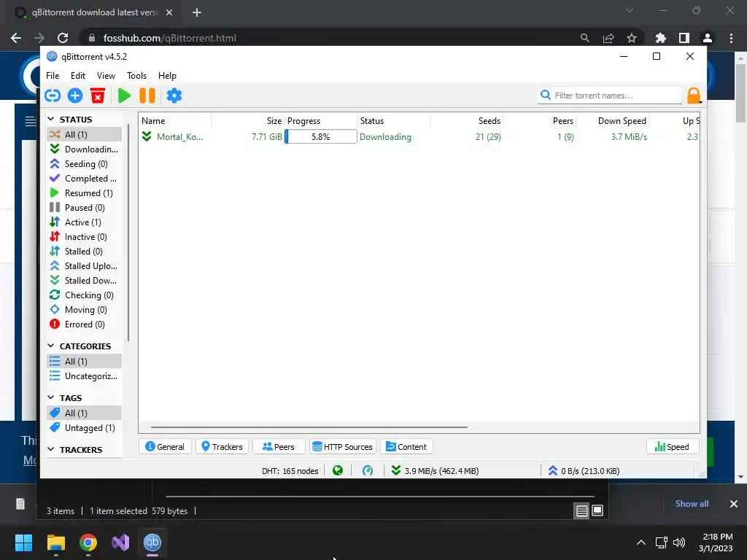Select the Downloading status filter
The image size is (747, 560).
(85, 149)
